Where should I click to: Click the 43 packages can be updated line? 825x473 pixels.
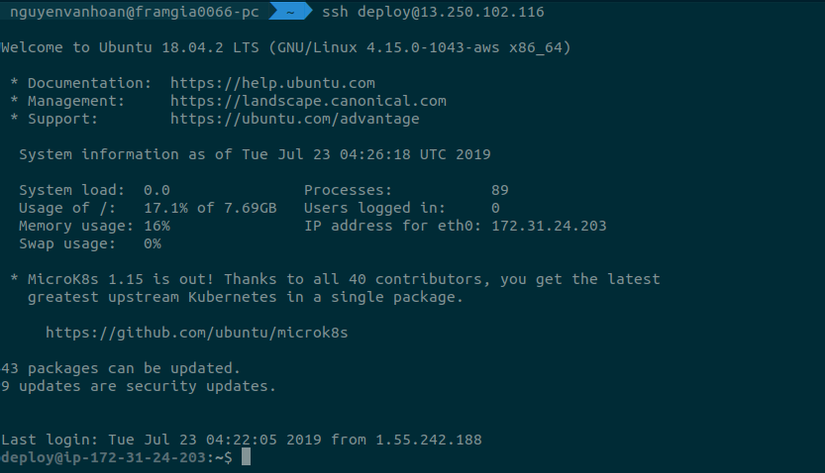(121, 368)
